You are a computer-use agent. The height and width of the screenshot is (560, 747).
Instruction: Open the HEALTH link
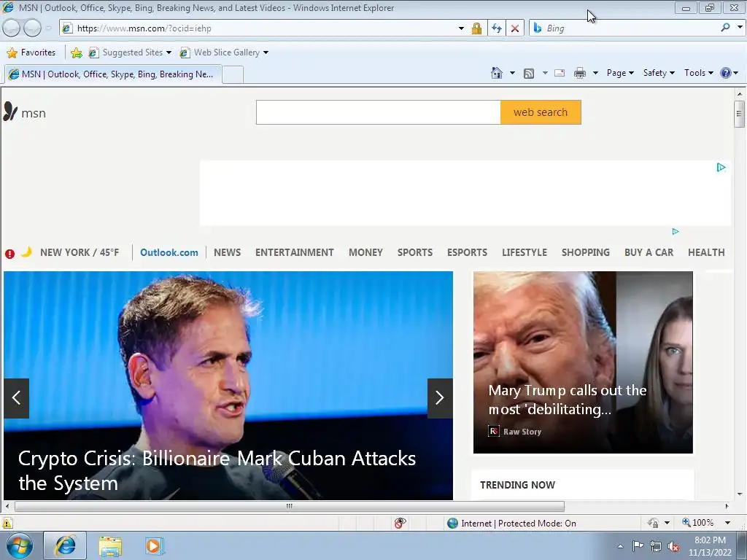706,252
